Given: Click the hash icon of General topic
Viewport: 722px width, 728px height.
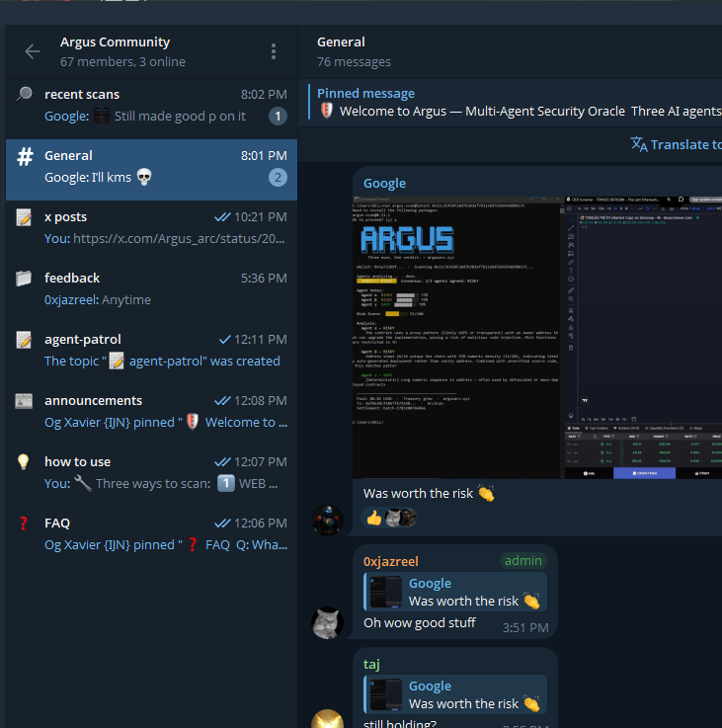Looking at the screenshot, I should tap(25, 156).
